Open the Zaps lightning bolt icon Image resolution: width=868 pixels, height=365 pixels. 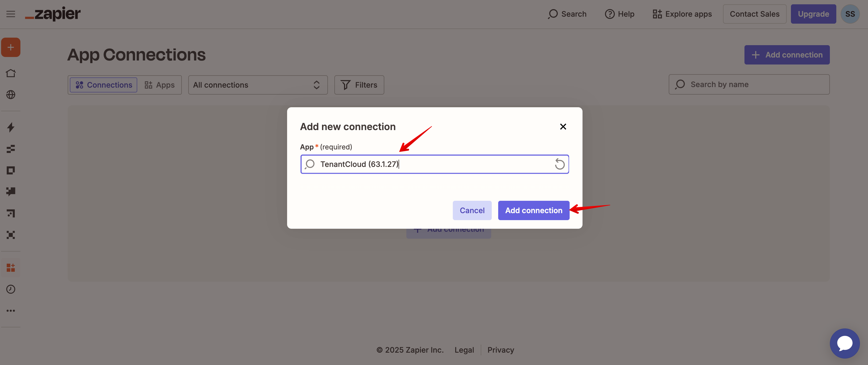tap(11, 127)
